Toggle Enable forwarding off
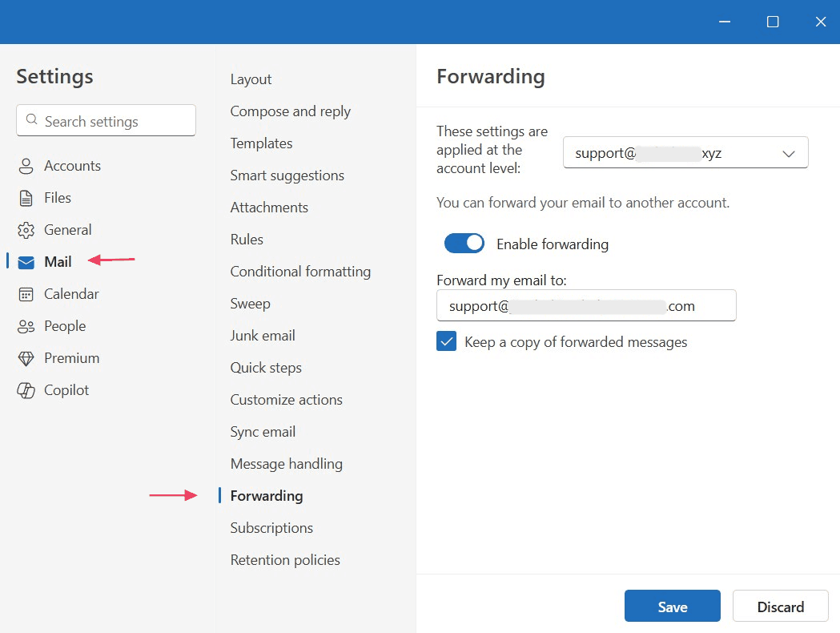 click(464, 243)
